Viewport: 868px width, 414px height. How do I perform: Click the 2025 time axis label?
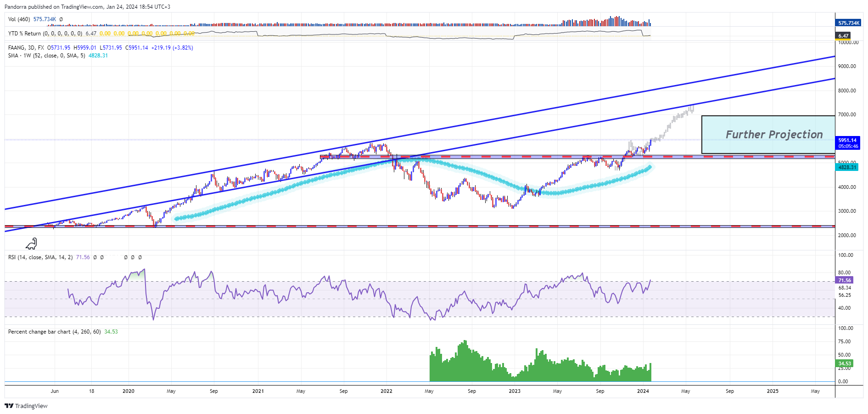773,391
